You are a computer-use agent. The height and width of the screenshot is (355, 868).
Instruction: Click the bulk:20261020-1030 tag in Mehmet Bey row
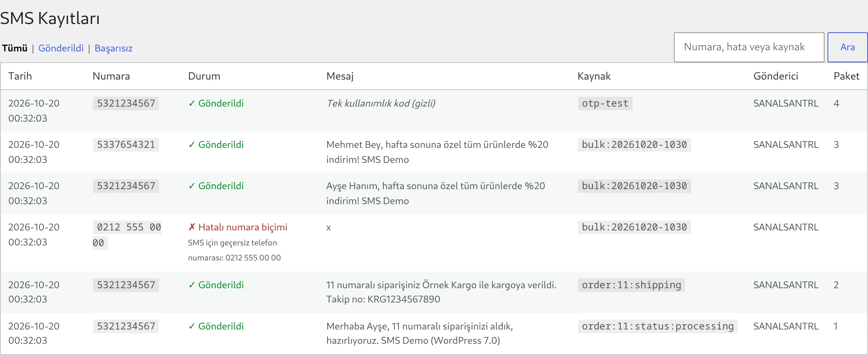point(634,145)
